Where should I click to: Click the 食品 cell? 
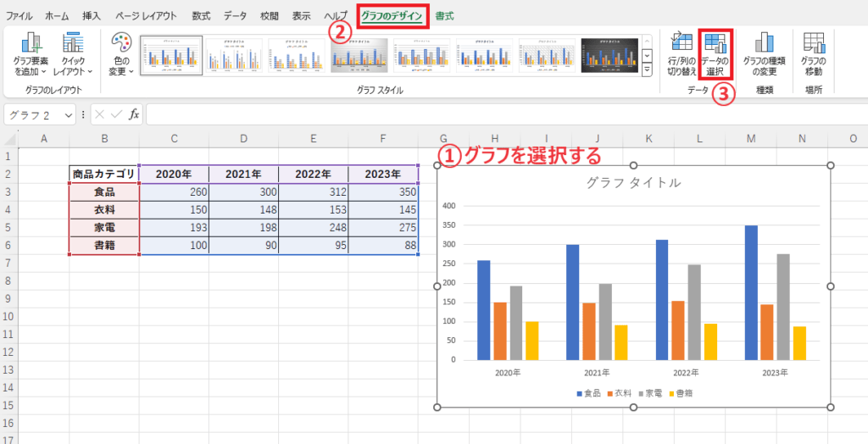[104, 192]
